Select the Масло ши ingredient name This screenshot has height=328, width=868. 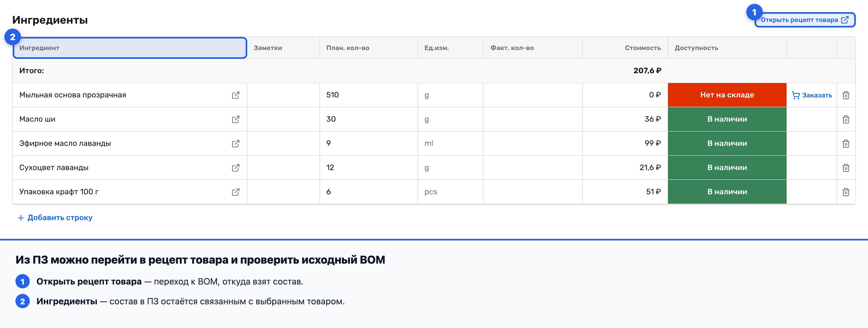[x=37, y=119]
